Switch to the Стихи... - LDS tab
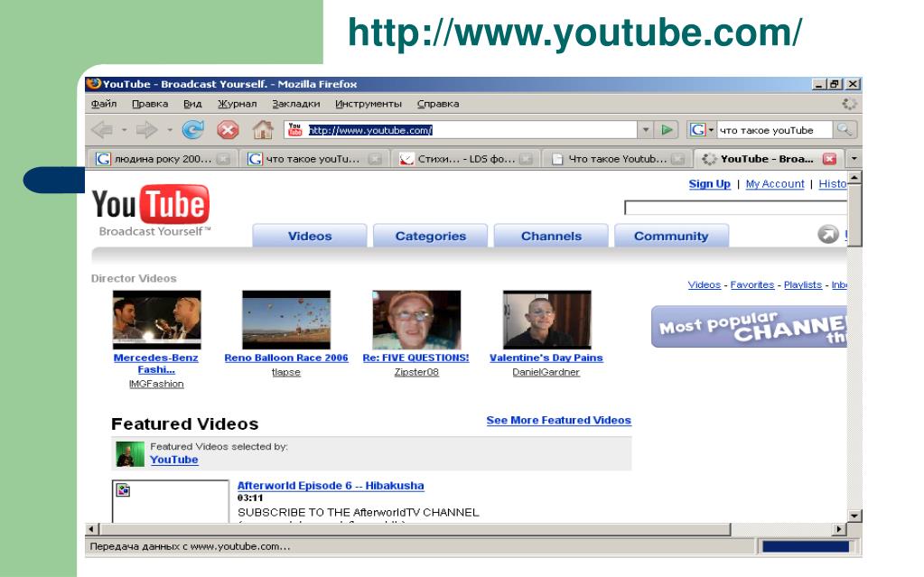The height and width of the screenshot is (577, 924). click(465, 159)
